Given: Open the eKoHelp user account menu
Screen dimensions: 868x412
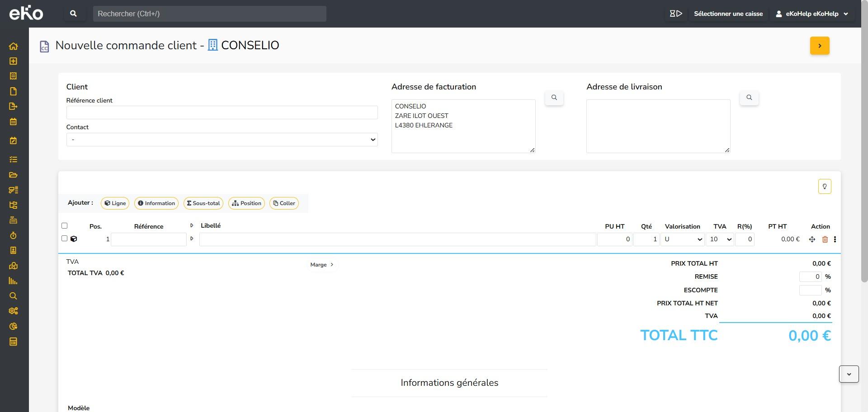Looking at the screenshot, I should click(812, 14).
